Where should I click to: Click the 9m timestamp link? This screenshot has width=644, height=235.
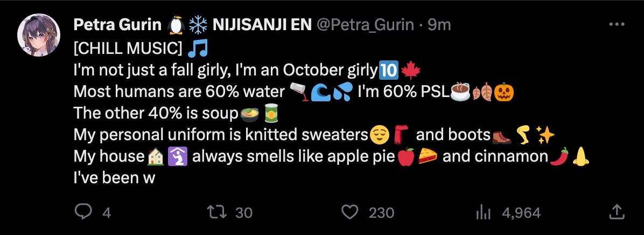[x=439, y=25]
